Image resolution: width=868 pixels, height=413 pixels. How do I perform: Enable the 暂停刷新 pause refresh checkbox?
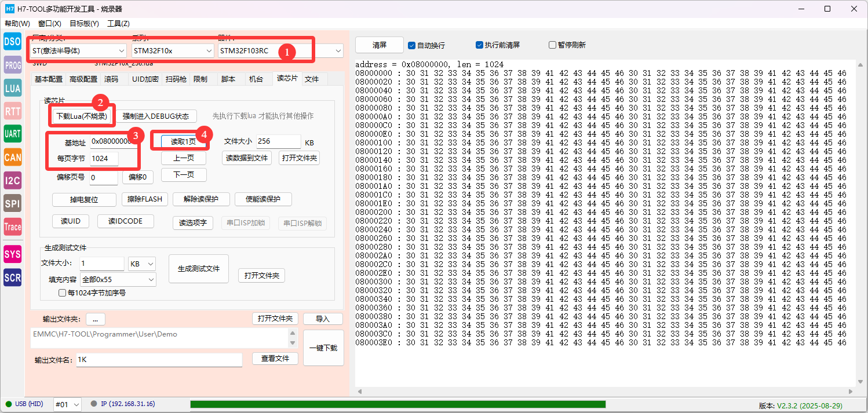tap(552, 45)
